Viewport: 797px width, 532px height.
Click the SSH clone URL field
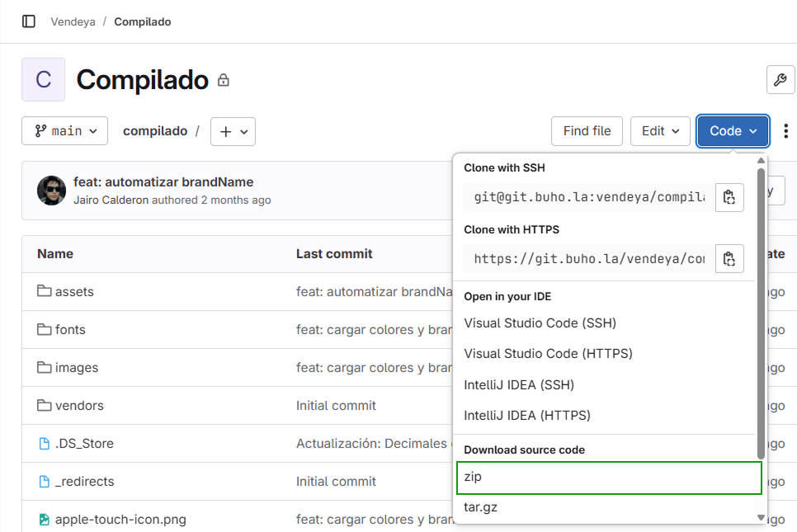tap(587, 197)
